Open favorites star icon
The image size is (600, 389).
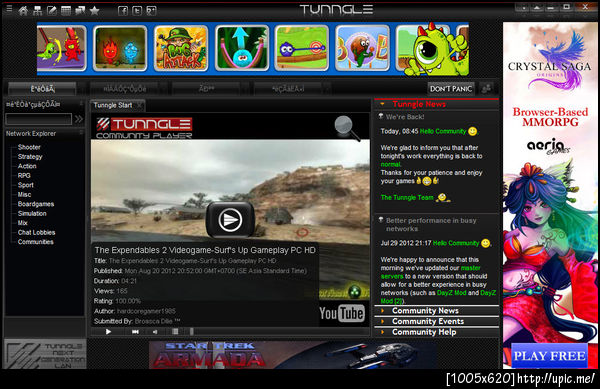coord(94,10)
